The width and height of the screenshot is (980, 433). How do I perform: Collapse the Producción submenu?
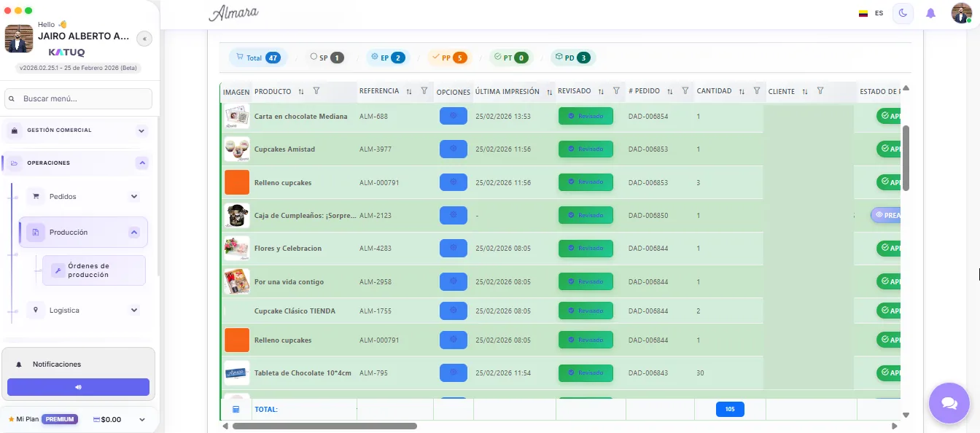coord(134,233)
